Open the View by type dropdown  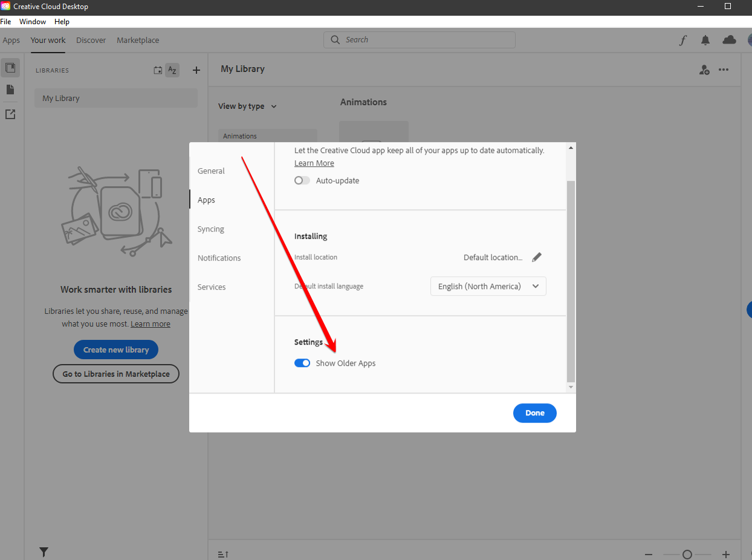[x=247, y=106]
